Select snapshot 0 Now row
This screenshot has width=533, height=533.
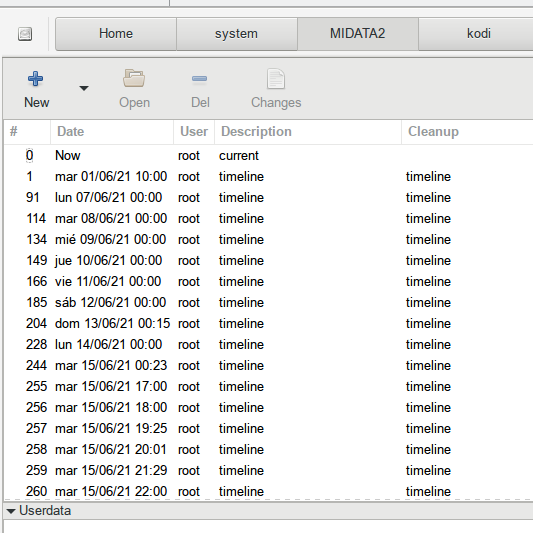point(269,156)
